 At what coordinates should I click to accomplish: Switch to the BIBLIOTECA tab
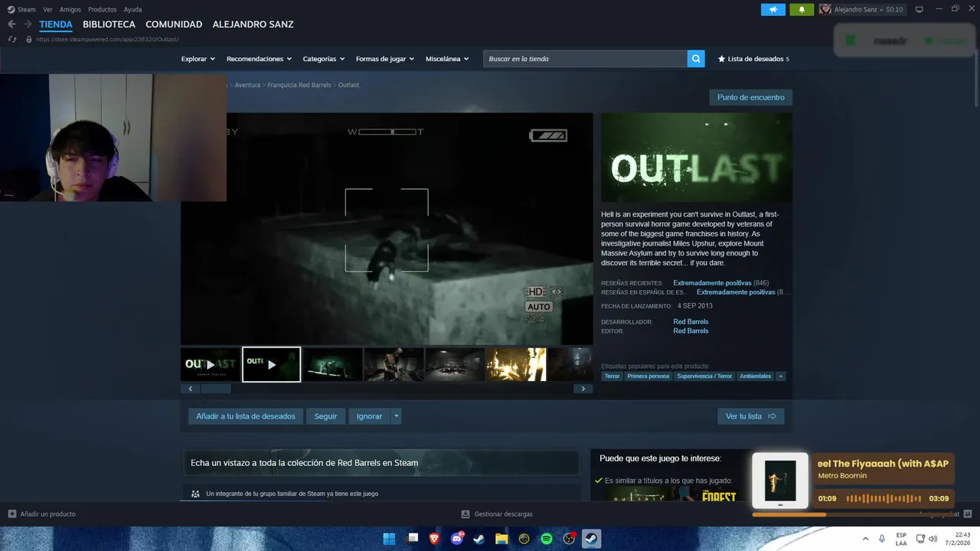tap(109, 24)
